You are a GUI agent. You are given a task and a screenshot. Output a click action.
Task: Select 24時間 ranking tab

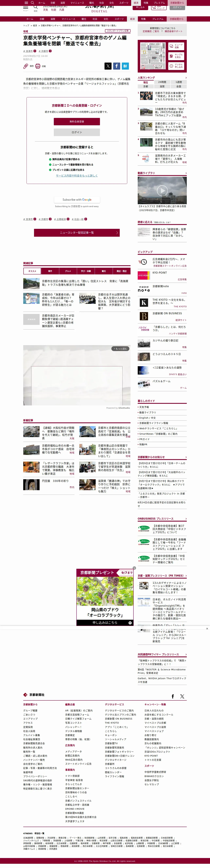pos(162,82)
